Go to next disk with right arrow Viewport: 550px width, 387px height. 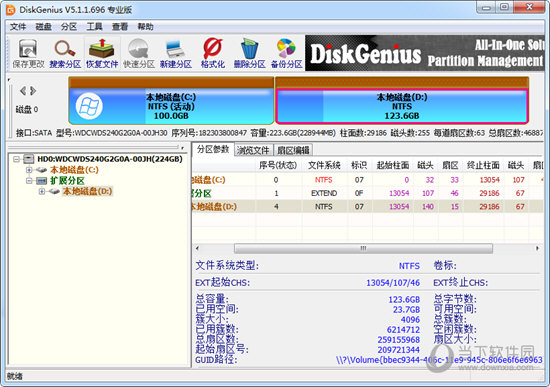(33, 91)
